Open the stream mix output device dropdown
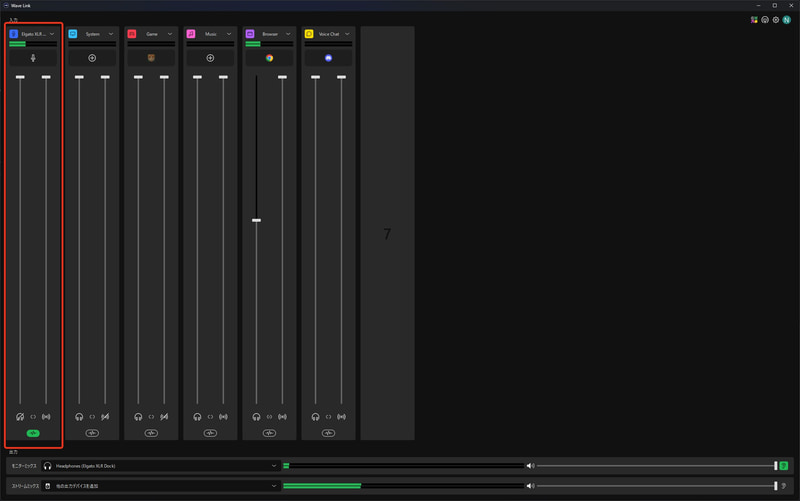The height and width of the screenshot is (501, 800). tap(160, 486)
